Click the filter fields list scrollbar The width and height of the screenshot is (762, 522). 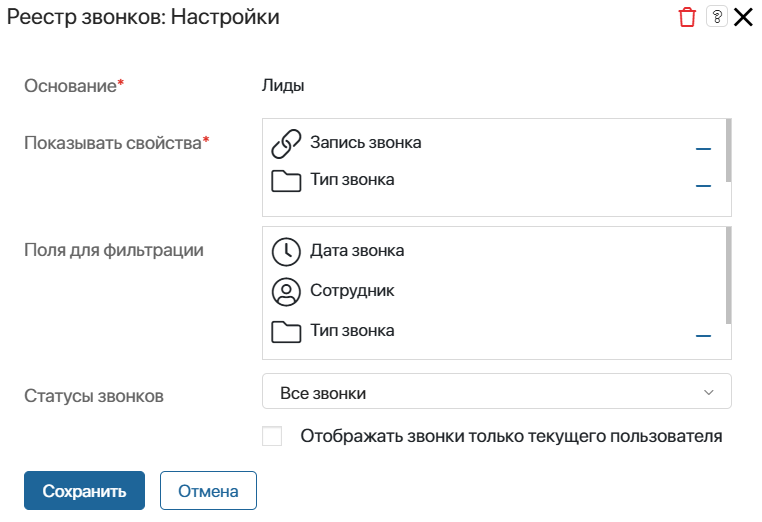(728, 275)
